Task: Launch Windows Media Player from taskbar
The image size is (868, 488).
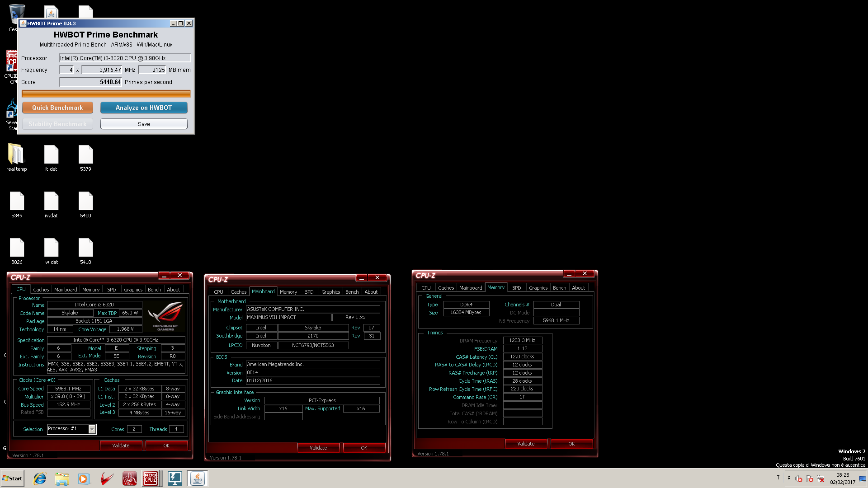Action: (84, 479)
